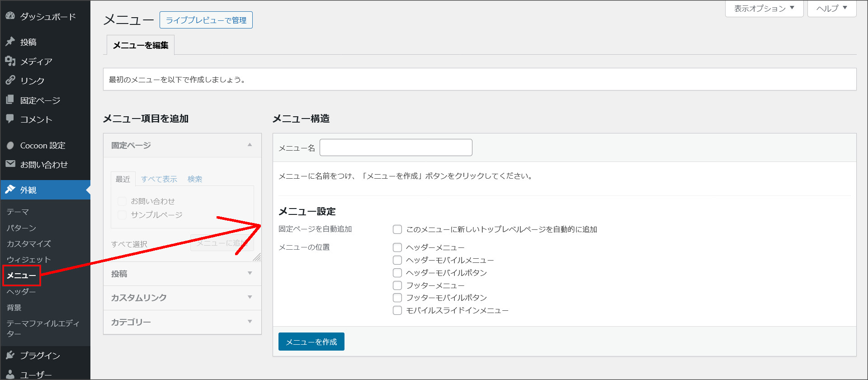Image resolution: width=868 pixels, height=380 pixels.
Task: Open 背景 submenu item
Action: pyautogui.click(x=14, y=307)
